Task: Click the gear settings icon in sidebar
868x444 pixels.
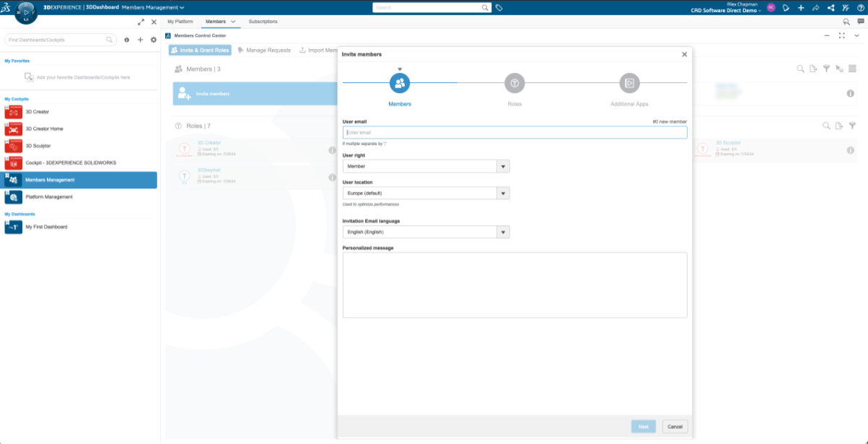Action: coord(154,40)
